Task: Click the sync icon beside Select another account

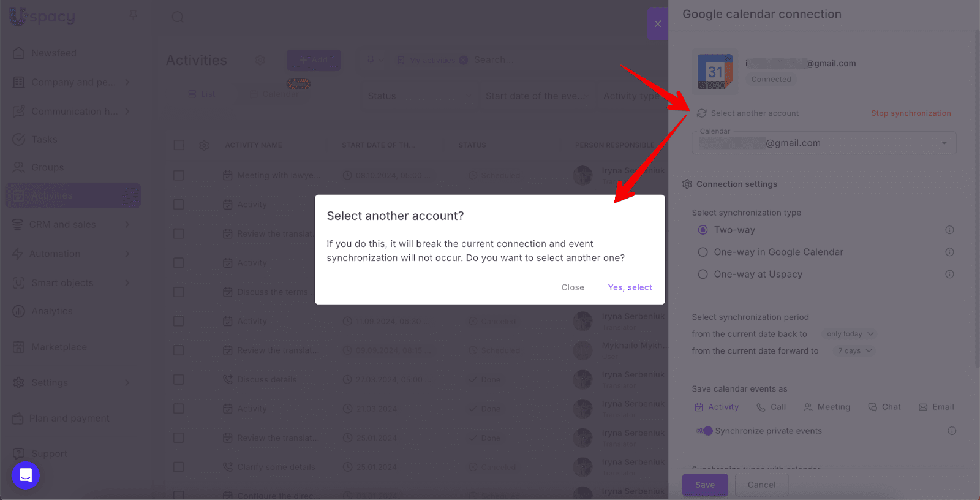Action: tap(702, 113)
